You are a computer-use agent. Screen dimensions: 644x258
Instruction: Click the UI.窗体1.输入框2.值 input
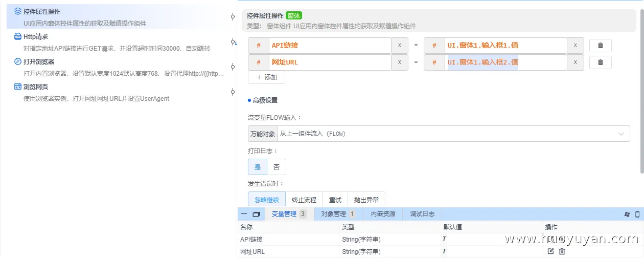point(506,62)
